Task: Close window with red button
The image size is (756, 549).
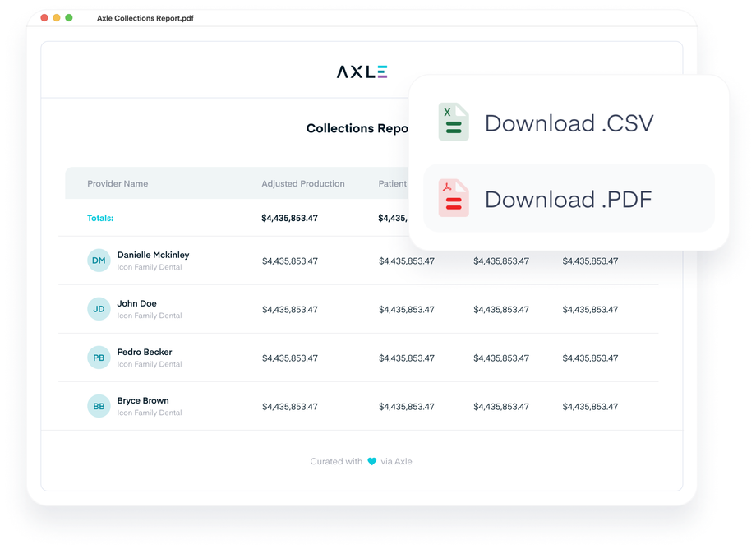Action: (44, 17)
